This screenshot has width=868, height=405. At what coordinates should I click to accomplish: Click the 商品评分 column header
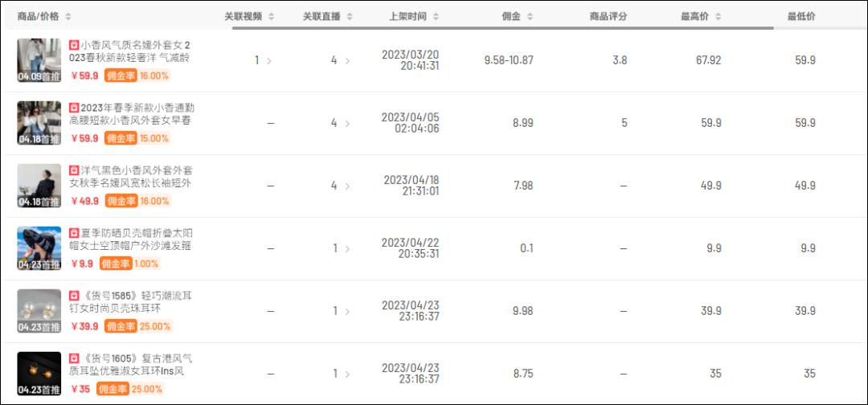(608, 17)
